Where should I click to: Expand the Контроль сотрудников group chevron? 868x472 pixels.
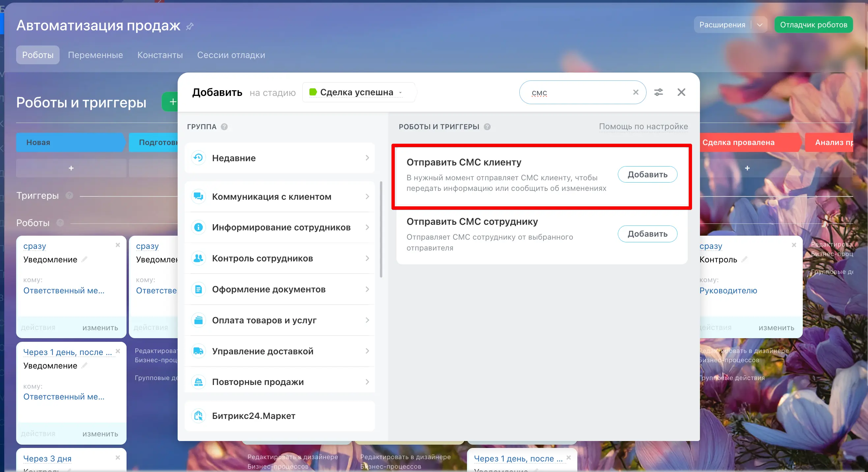[367, 259]
